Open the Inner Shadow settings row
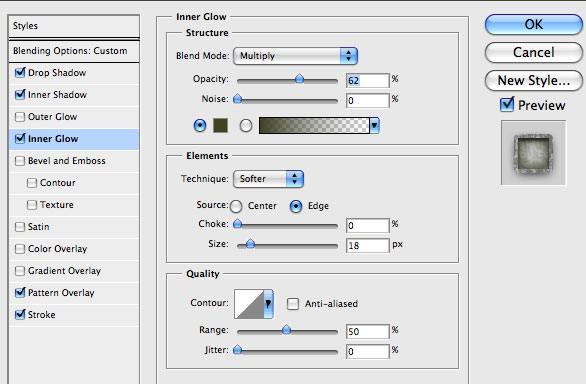Screen dimensions: 586x384 (74, 95)
